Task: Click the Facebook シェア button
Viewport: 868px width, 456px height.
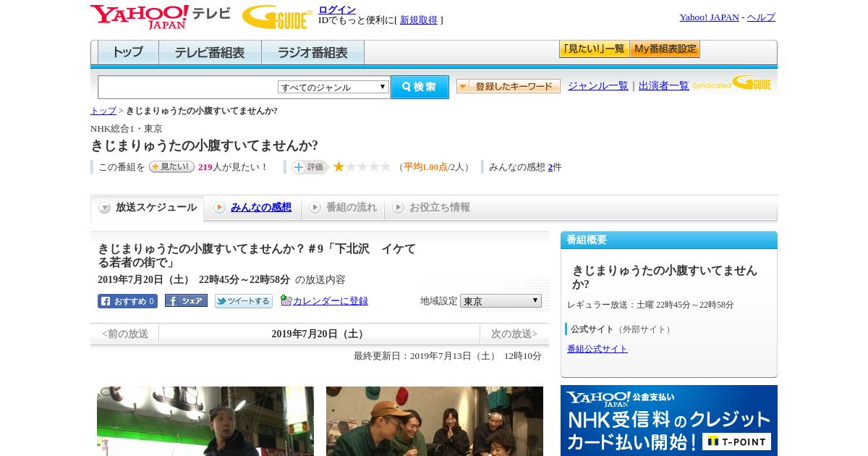Action: click(186, 300)
